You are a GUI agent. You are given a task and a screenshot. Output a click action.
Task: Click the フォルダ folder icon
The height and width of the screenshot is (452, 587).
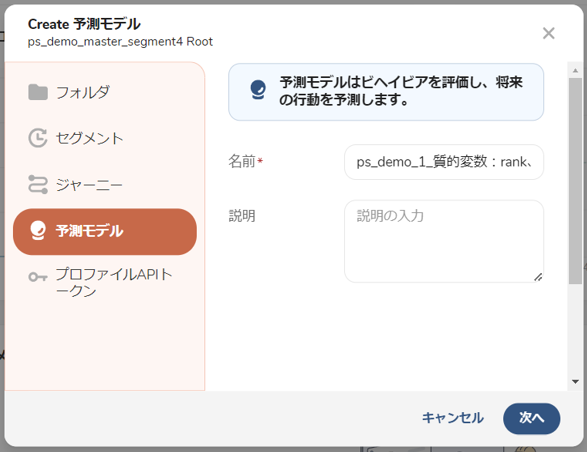coord(38,92)
